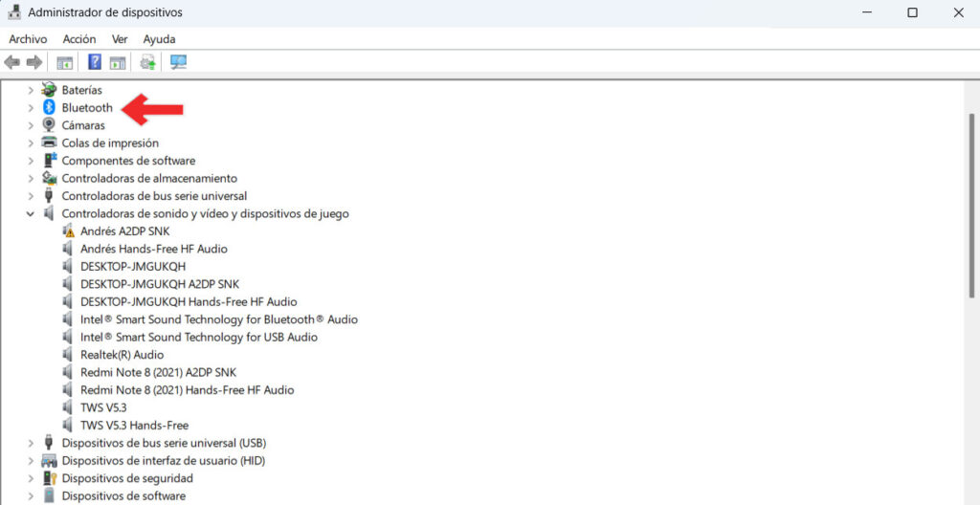Click the update driver toolbar icon
980x505 pixels.
(147, 62)
